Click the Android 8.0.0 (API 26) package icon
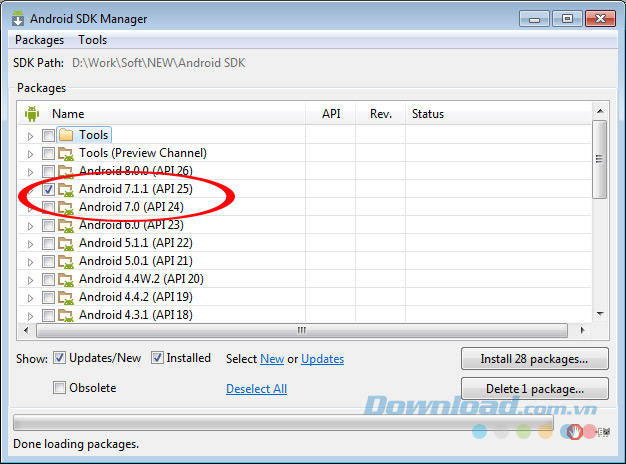The height and width of the screenshot is (464, 626). pos(66,171)
